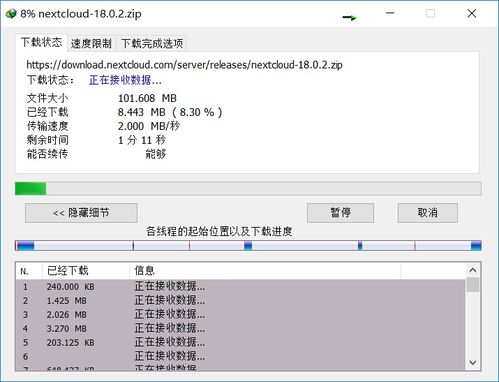The width and height of the screenshot is (499, 382).
Task: Click the nextcloud download URL text
Action: (184, 65)
